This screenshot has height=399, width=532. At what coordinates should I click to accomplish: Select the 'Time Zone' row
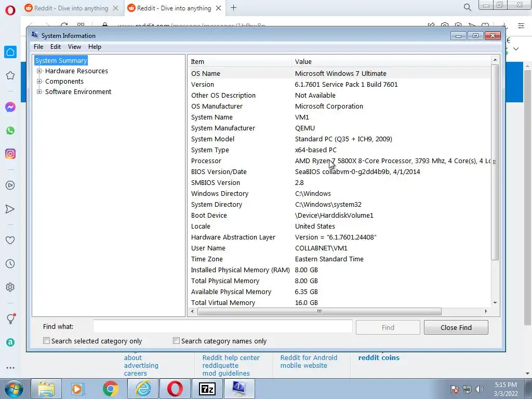(339, 259)
